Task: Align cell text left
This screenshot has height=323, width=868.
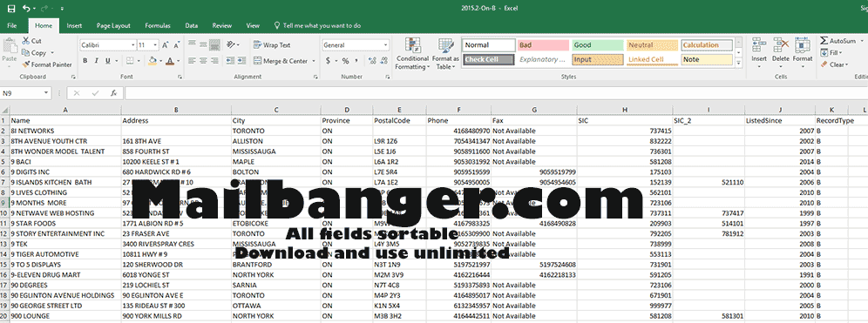Action: (192, 61)
